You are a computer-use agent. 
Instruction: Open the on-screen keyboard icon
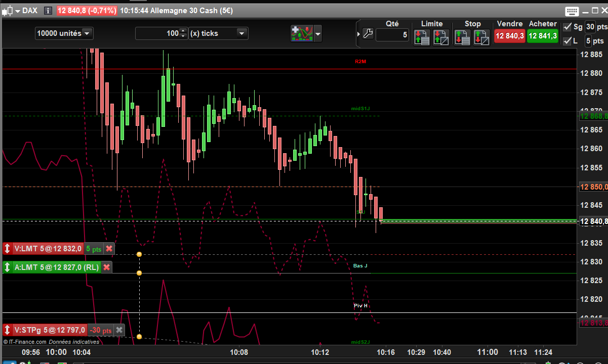(x=572, y=11)
